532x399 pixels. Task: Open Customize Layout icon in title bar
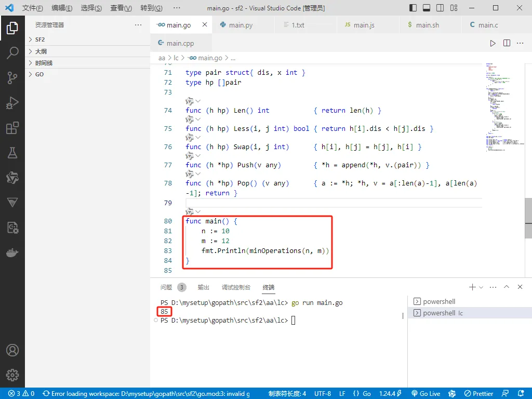[454, 8]
